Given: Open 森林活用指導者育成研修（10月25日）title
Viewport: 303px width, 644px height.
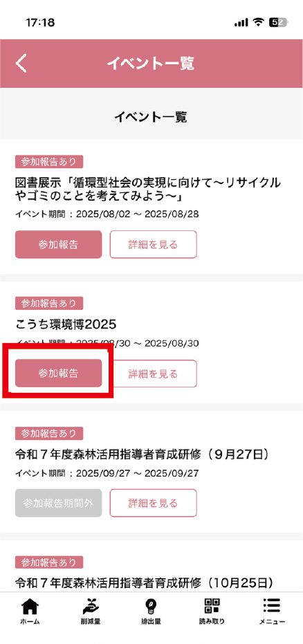Looking at the screenshot, I should [144, 582].
